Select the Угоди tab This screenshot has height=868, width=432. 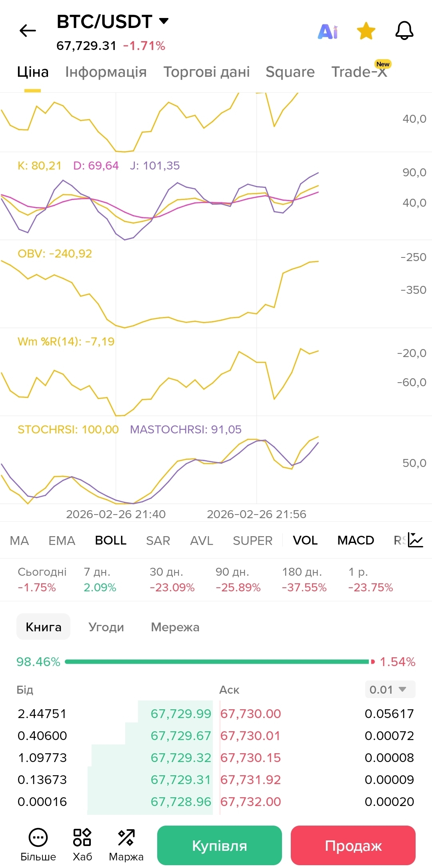pos(106,627)
